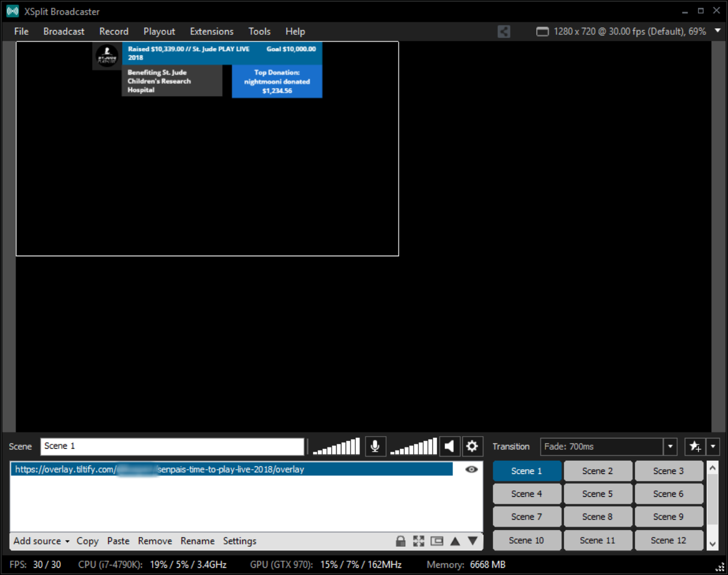728x575 pixels.
Task: Move source up with triangle arrow
Action: [455, 541]
